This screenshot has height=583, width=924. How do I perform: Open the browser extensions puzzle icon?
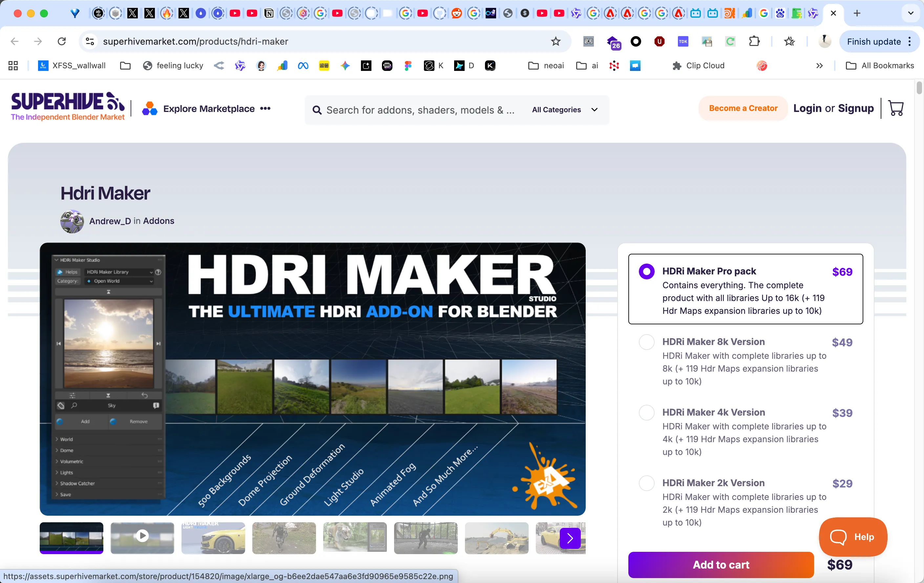pos(754,41)
